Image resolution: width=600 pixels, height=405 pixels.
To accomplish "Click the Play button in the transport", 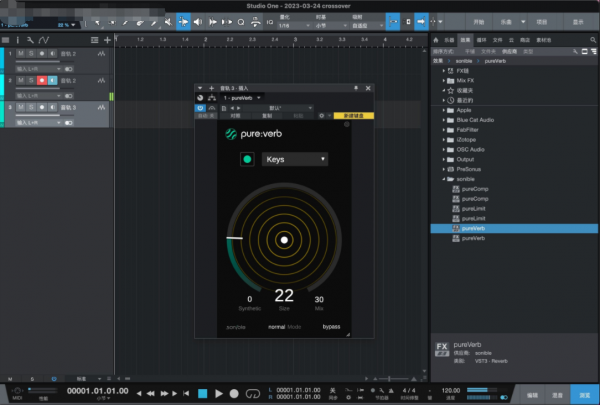I will pos(218,393).
